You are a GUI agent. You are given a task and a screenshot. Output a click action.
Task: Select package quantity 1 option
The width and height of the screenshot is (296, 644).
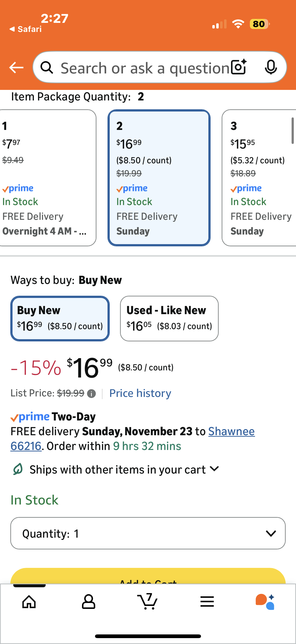tap(47, 178)
